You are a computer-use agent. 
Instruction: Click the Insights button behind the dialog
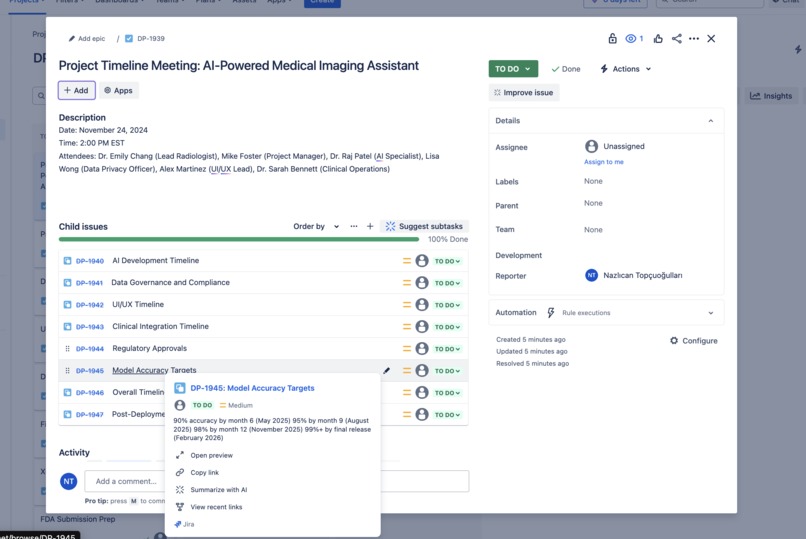pyautogui.click(x=771, y=96)
